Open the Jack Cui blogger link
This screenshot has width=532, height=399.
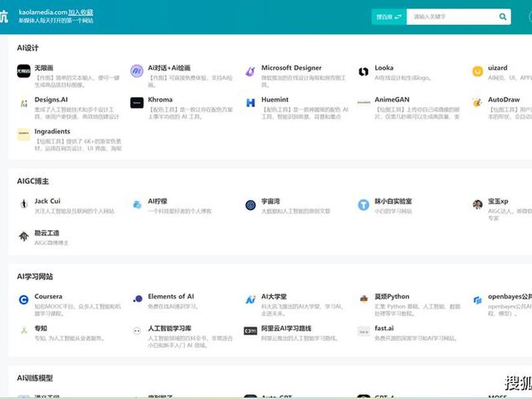pyautogui.click(x=47, y=201)
